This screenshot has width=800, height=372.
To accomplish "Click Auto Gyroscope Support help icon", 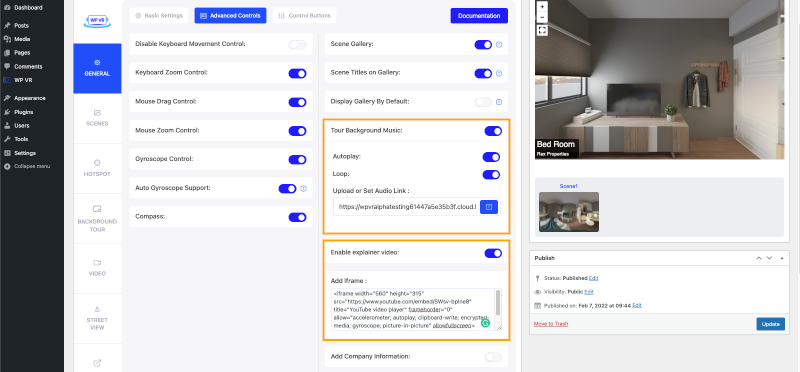I will click(x=304, y=188).
